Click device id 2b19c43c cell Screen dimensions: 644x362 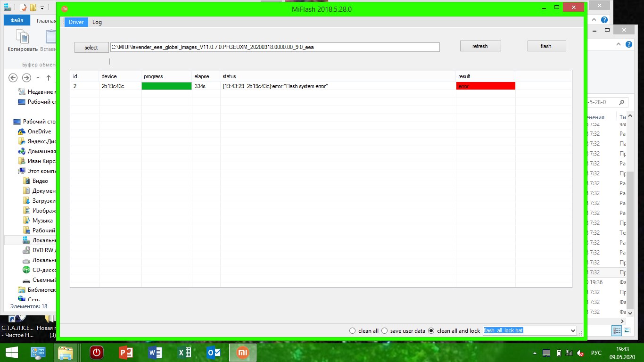(x=113, y=86)
